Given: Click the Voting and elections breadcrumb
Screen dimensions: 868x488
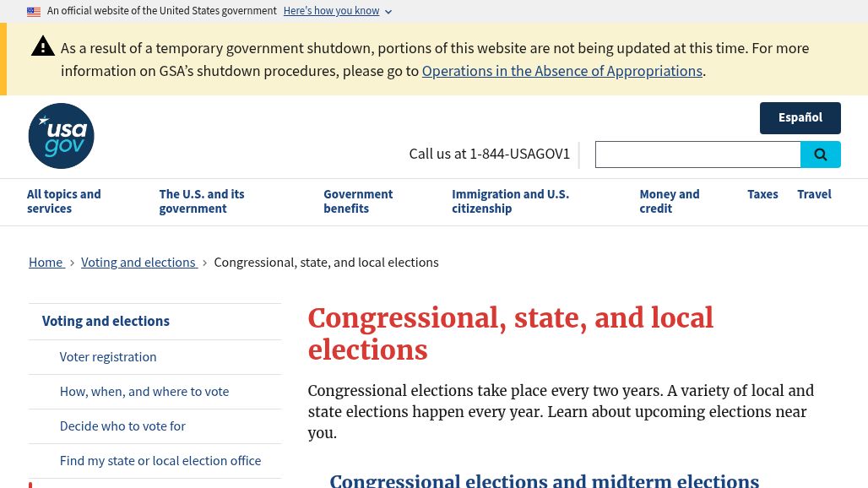Looking at the screenshot, I should (138, 263).
